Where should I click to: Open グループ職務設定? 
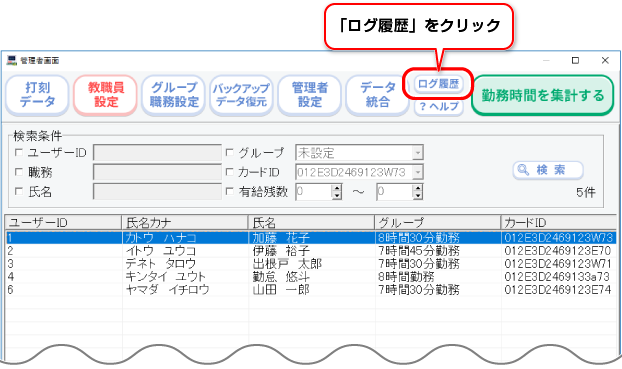pyautogui.click(x=174, y=95)
